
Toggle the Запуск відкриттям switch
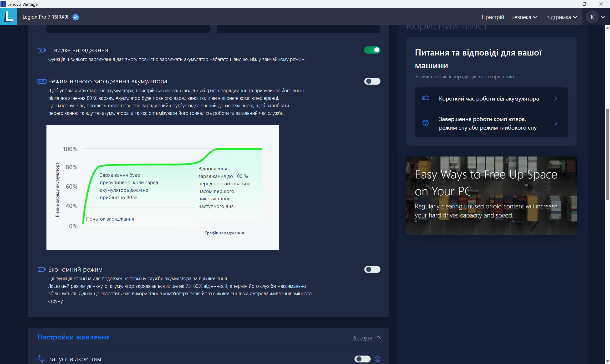click(x=362, y=359)
